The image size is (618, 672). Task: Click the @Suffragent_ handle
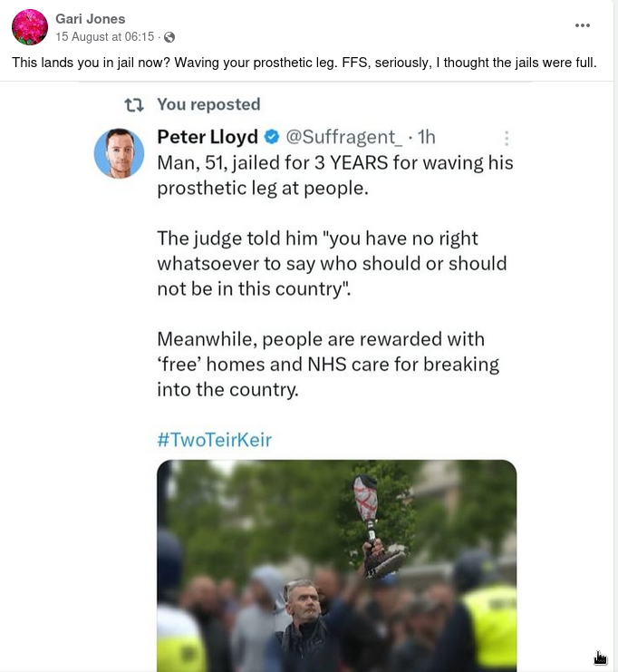tap(344, 137)
